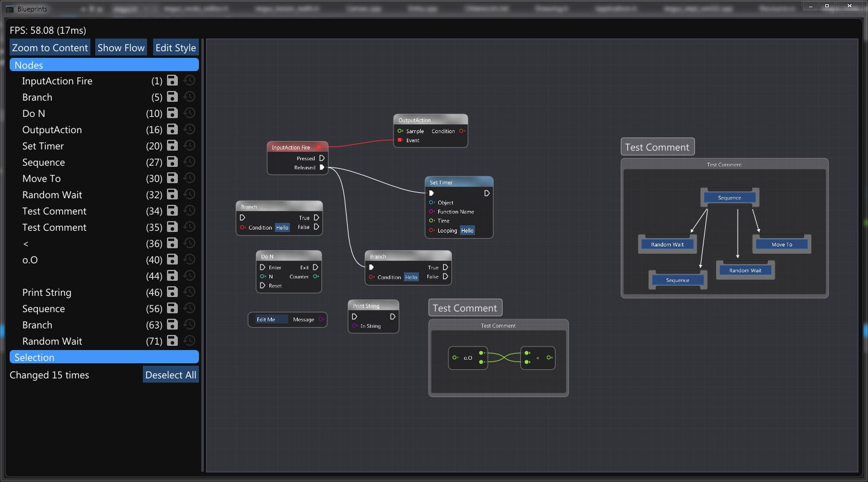Select Move To in the Nodes list
This screenshot has width=868, height=482.
coord(42,178)
